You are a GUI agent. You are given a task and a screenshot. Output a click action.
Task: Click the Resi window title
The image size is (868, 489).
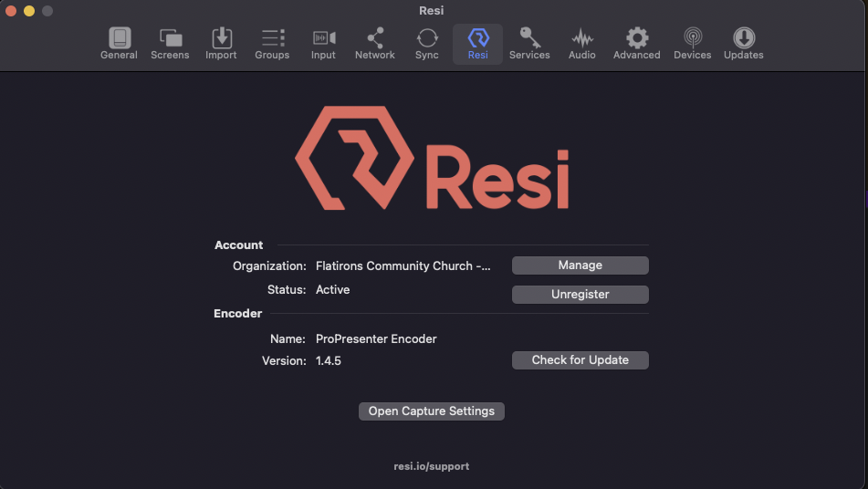(431, 11)
